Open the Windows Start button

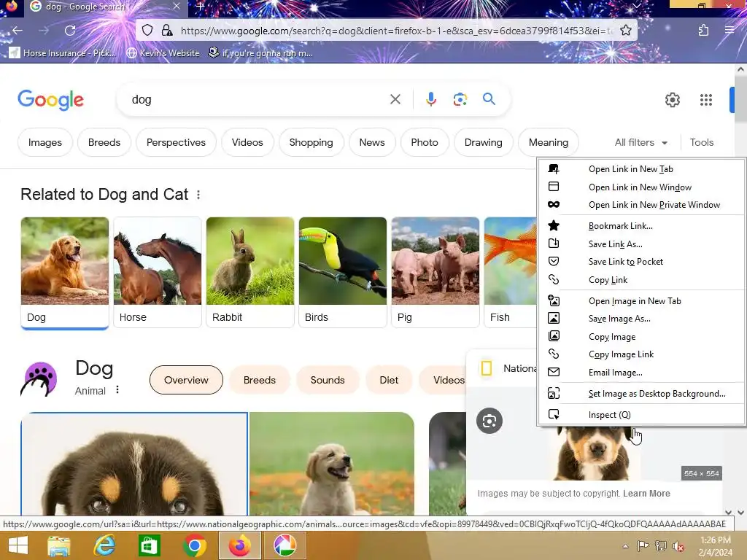(x=18, y=545)
